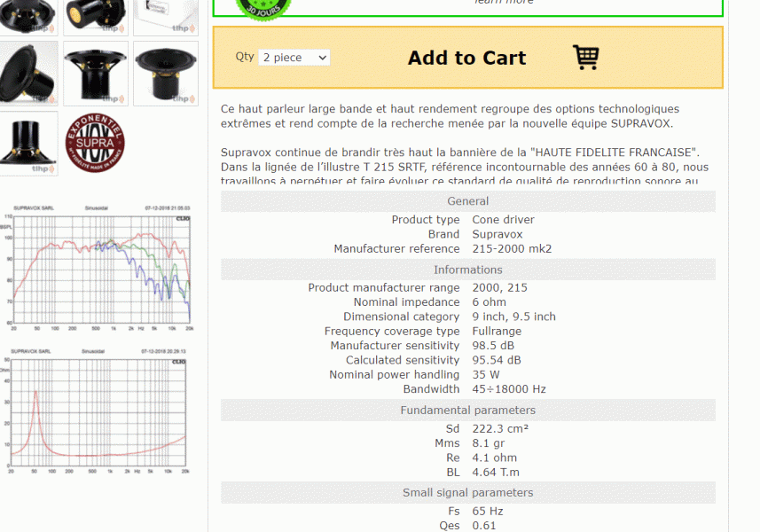
Task: Open the thumbnail left of the Supravox logo
Action: click(28, 144)
